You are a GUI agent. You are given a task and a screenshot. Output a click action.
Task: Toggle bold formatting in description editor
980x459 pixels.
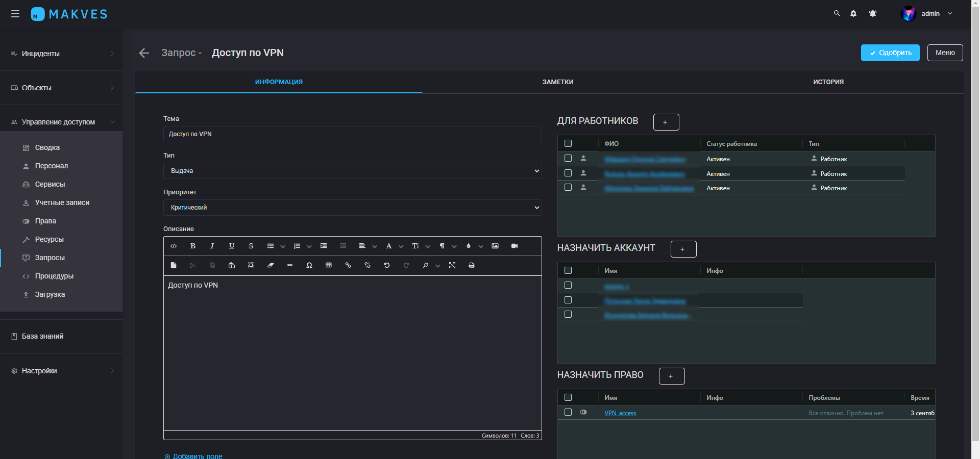pyautogui.click(x=193, y=246)
